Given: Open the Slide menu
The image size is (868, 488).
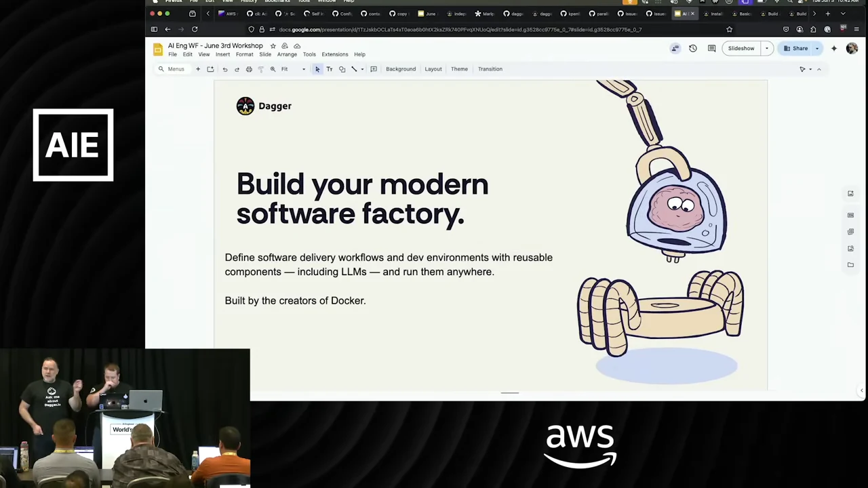Looking at the screenshot, I should [265, 54].
